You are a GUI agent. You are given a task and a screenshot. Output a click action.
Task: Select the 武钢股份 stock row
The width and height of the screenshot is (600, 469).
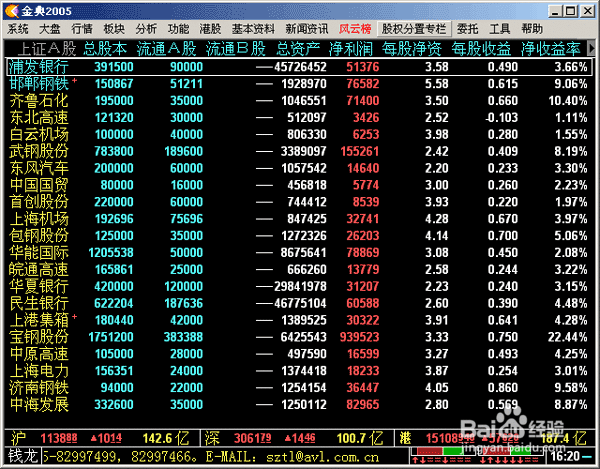tap(299, 151)
